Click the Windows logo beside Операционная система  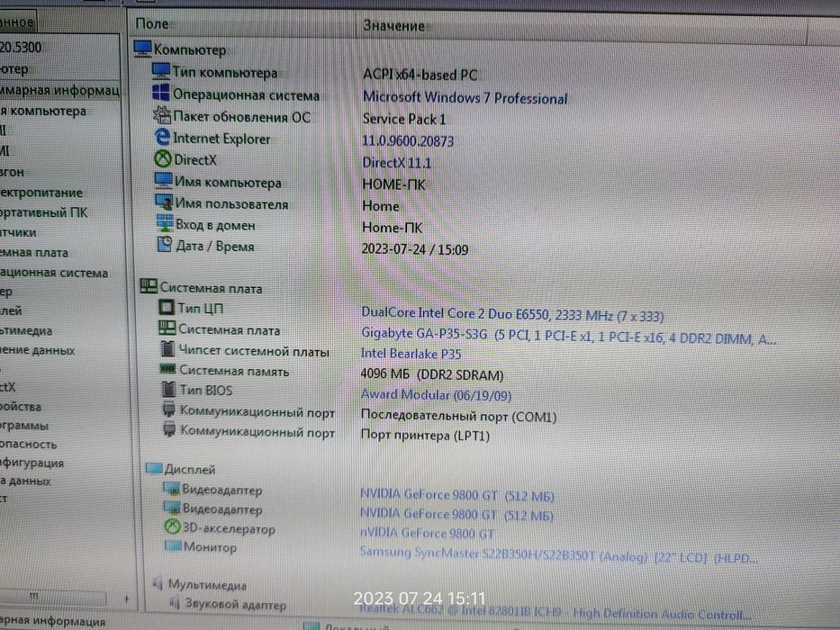click(x=161, y=93)
